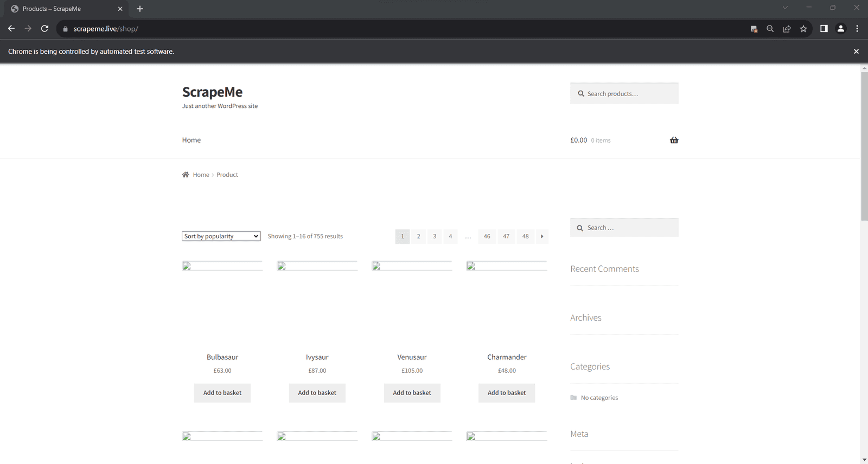
Task: Click the broken Bulbasaur product image
Action: 222,266
